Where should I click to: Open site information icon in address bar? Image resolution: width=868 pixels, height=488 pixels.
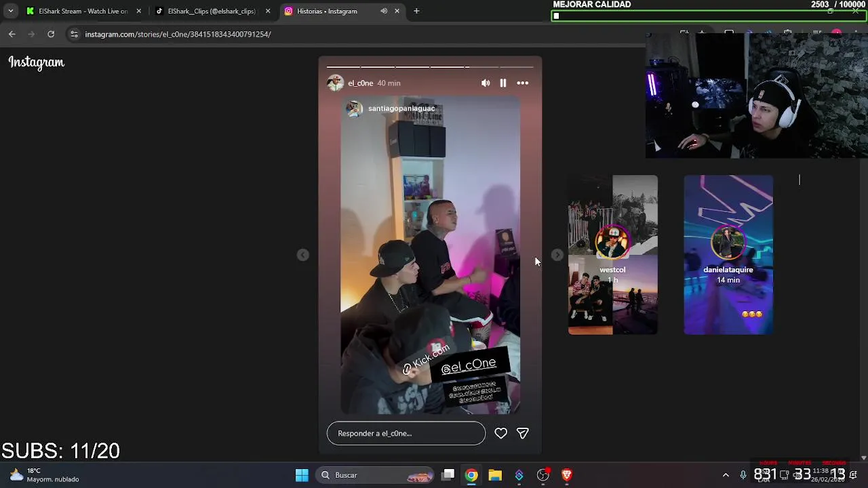tap(74, 34)
